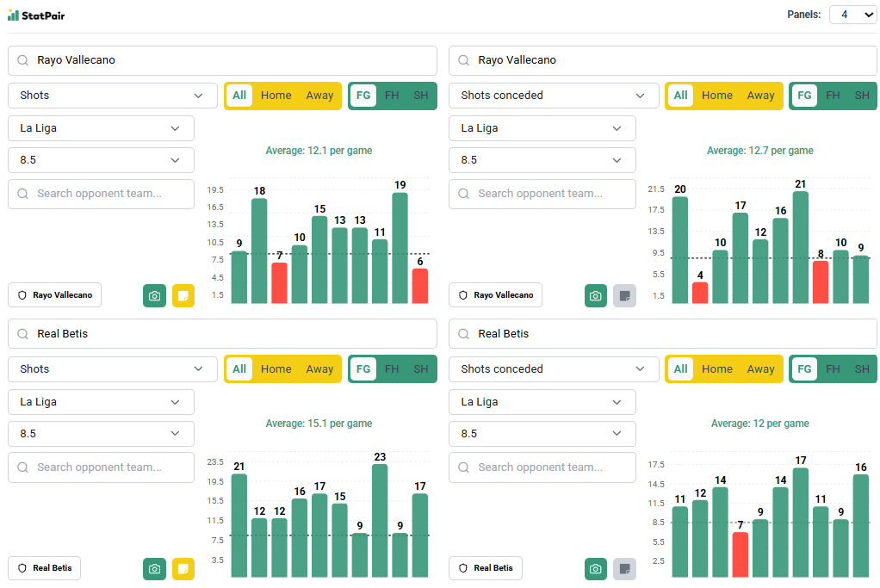Open the Panels count dropdown
Viewport: 880px width, 588px height.
[x=852, y=15]
